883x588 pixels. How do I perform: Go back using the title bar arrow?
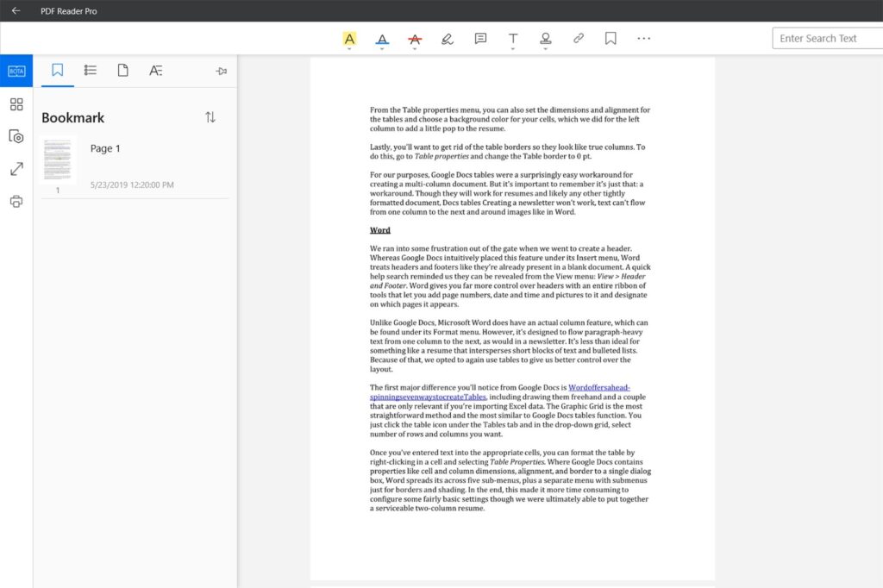pos(16,10)
